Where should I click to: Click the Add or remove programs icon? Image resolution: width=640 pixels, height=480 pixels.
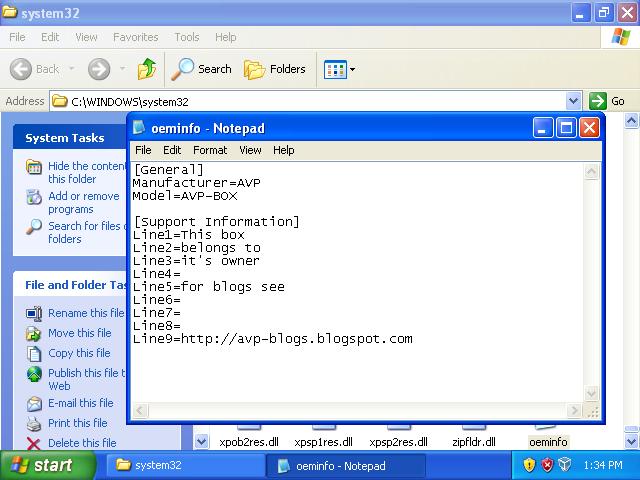pos(34,197)
